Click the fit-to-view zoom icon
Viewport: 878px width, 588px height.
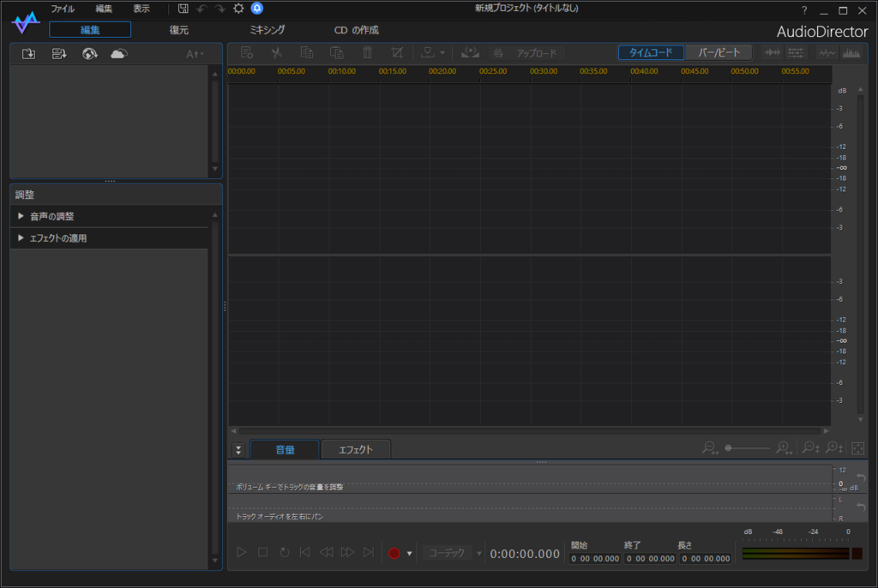pyautogui.click(x=857, y=448)
